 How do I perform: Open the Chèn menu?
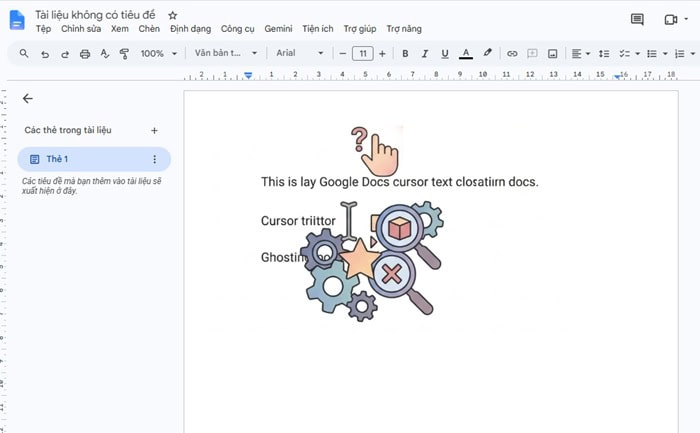pos(149,29)
